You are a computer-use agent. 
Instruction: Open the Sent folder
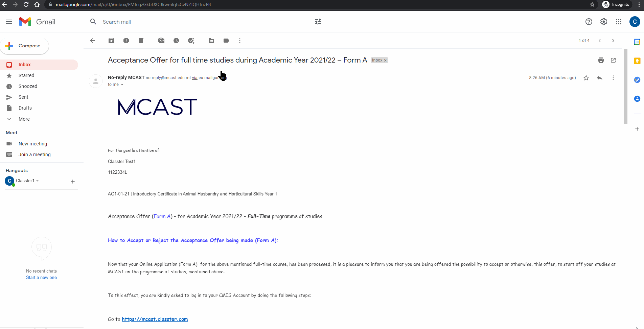(23, 97)
